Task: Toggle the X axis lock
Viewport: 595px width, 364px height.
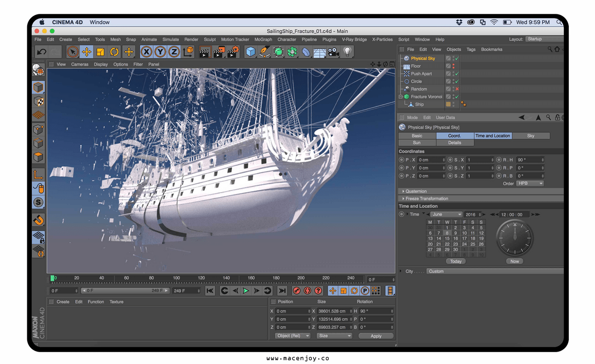Action: [146, 52]
